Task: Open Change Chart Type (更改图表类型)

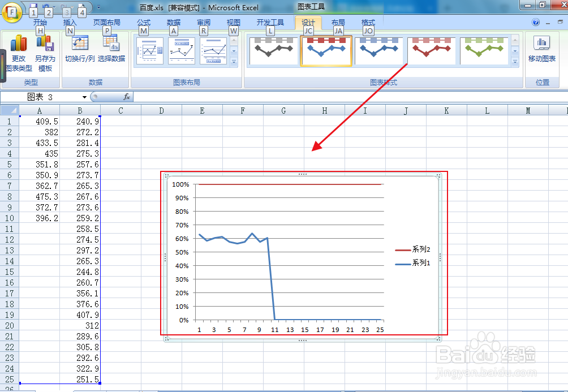Action: point(19,53)
